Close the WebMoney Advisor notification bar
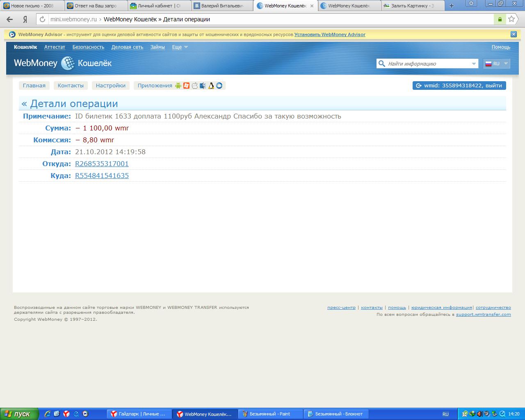This screenshot has height=420, width=525. click(514, 34)
